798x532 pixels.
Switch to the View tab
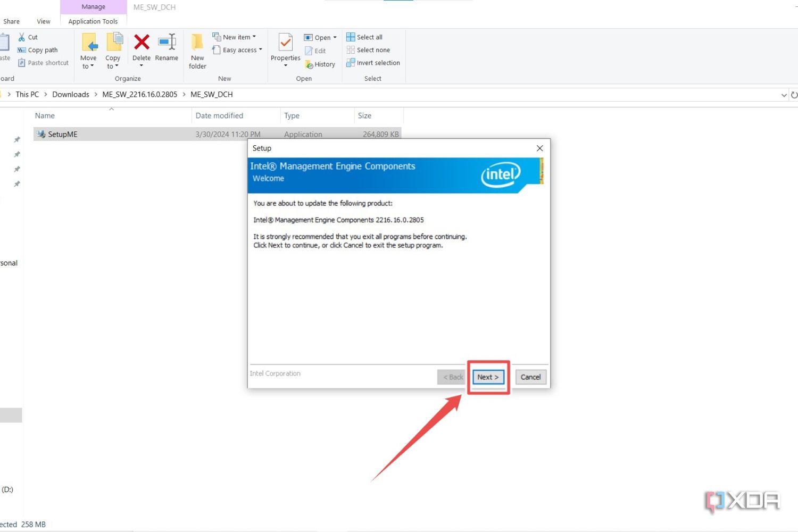(x=43, y=21)
